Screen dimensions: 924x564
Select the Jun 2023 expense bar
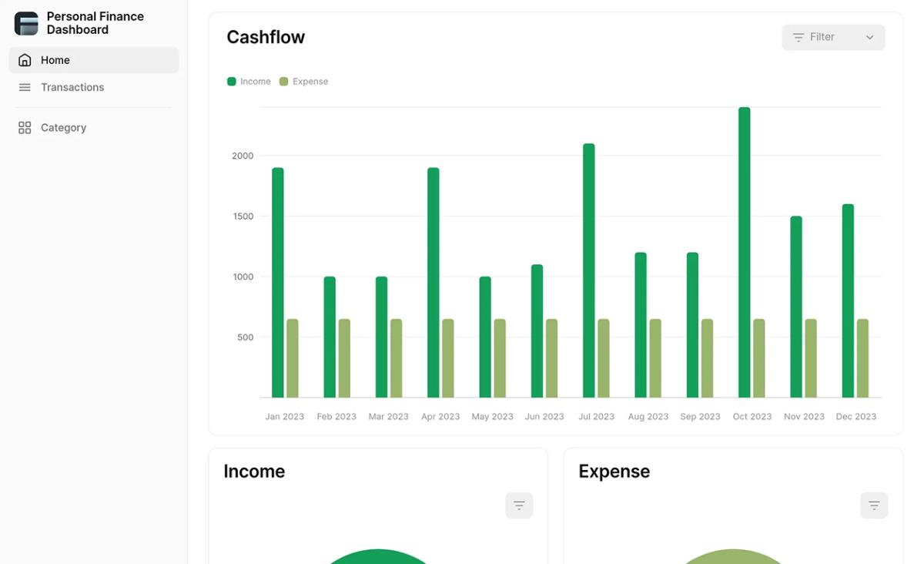(x=551, y=358)
